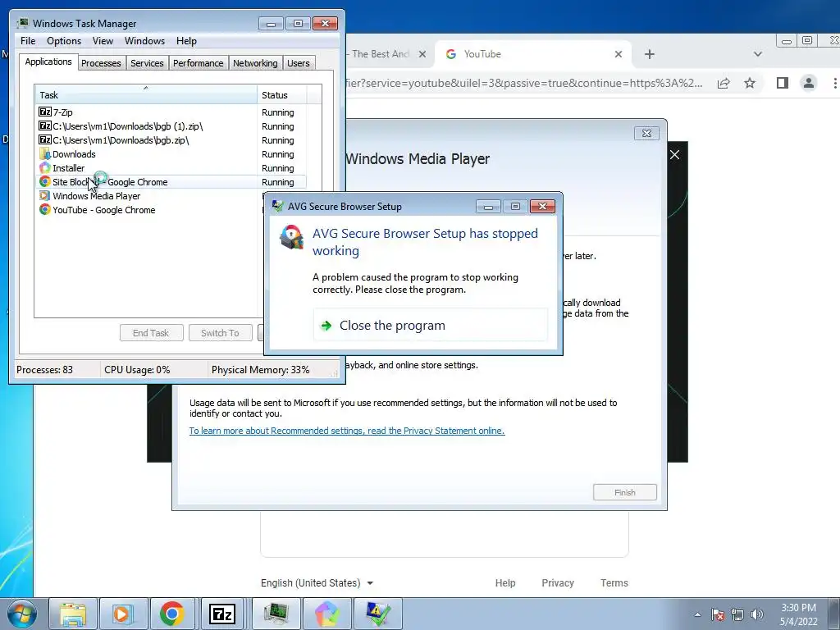840x630 pixels.
Task: Open 7-Zip from the taskbar
Action: [222, 614]
